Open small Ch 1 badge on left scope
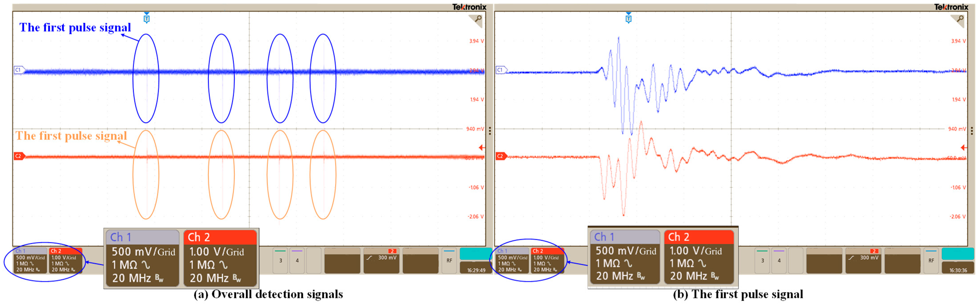 coord(30,261)
